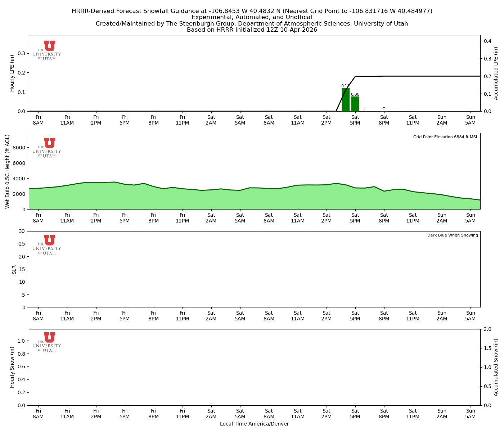Viewport: 504px width, 432px height.
Task: Click the 'Local Time America/Denver' axis caption
Action: pyautogui.click(x=255, y=424)
